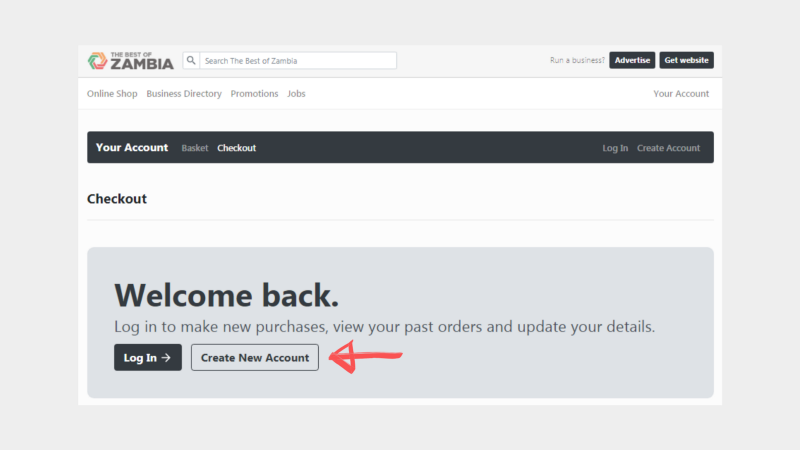This screenshot has height=450, width=800.
Task: Focus the Search The Best of Zambia field
Action: pyautogui.click(x=298, y=61)
